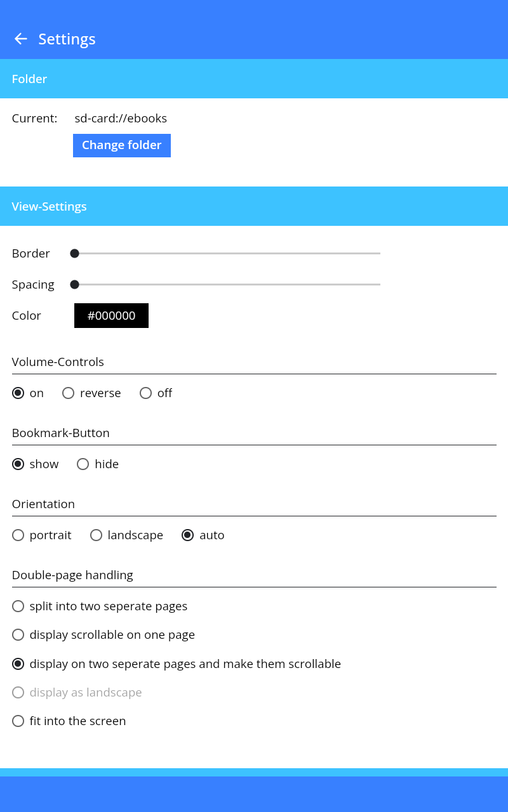
Task: Select display on two seperate pages scrollable
Action: click(18, 664)
